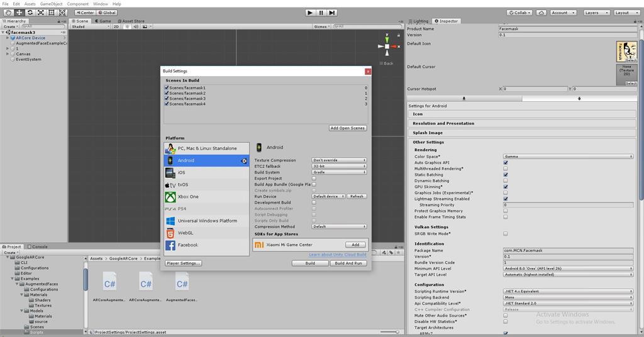The width and height of the screenshot is (644, 337).
Task: Select the Rotate tool in toolbar
Action: pos(30,13)
